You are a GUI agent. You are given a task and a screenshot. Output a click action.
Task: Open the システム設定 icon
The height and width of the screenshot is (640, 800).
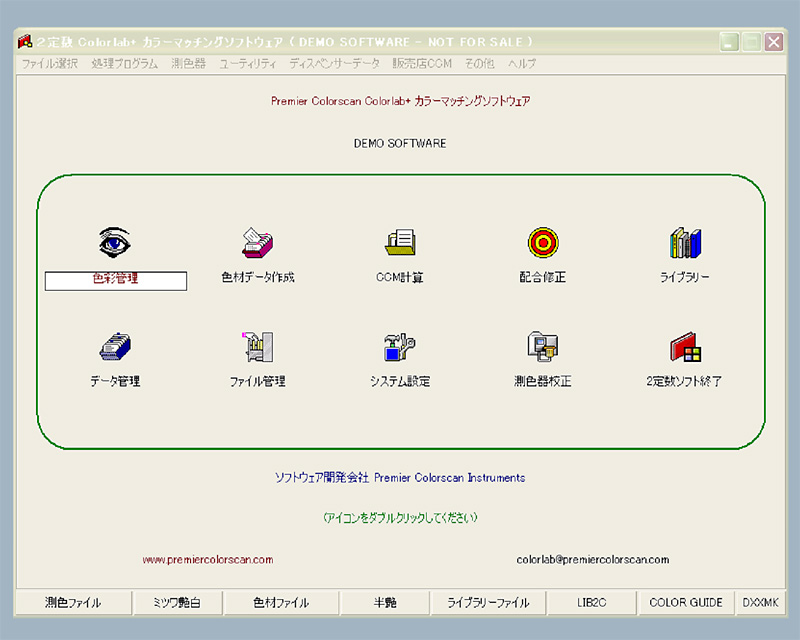tap(400, 347)
